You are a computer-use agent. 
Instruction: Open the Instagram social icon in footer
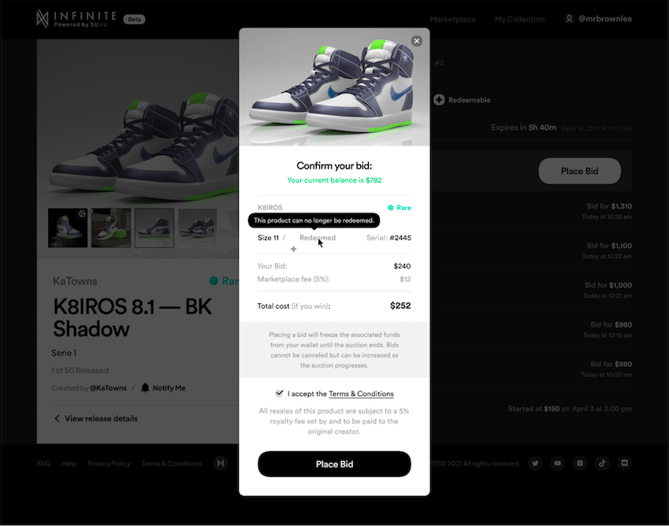580,463
